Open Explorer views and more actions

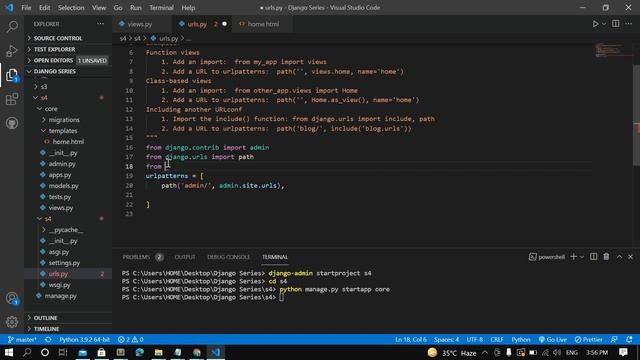pyautogui.click(x=100, y=24)
